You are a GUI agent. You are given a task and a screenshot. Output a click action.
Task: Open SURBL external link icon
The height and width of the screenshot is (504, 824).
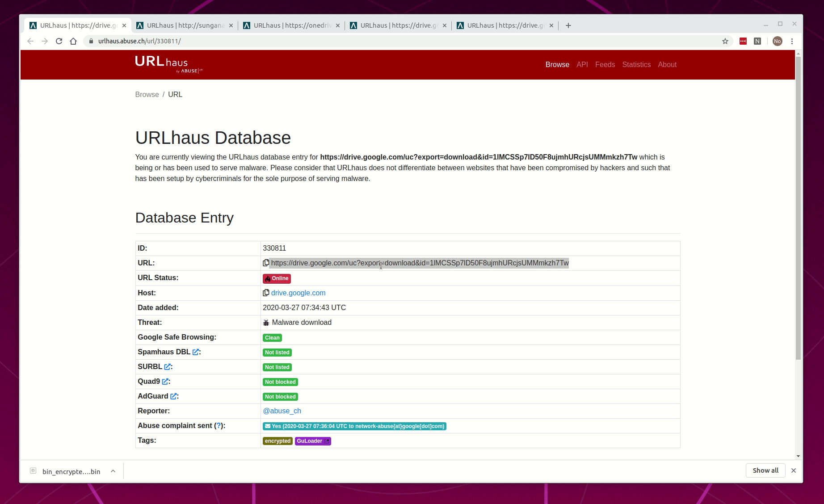167,367
